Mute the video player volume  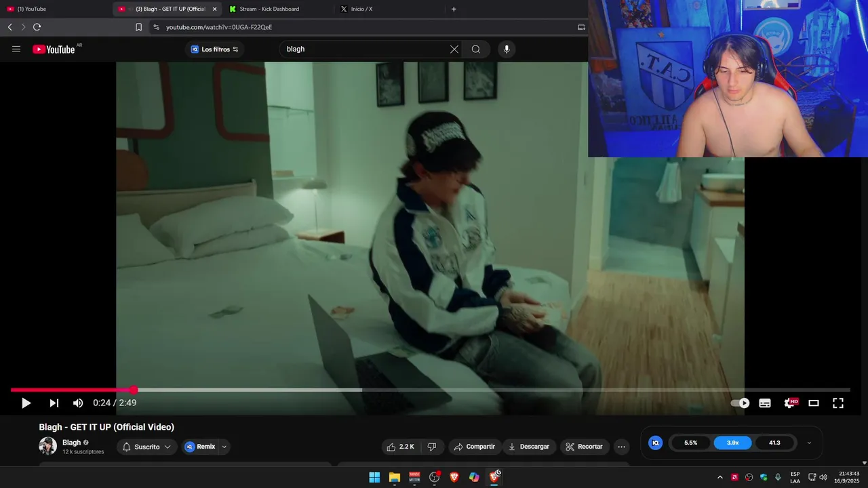click(x=78, y=403)
